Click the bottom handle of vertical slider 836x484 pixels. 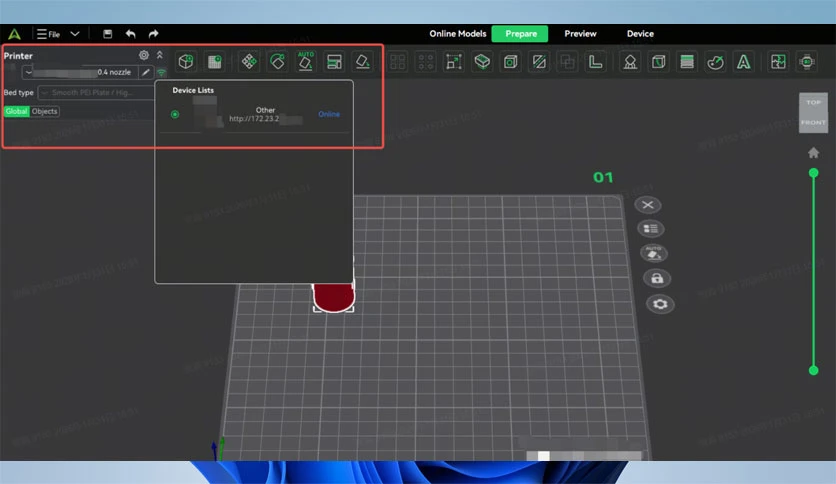click(814, 370)
